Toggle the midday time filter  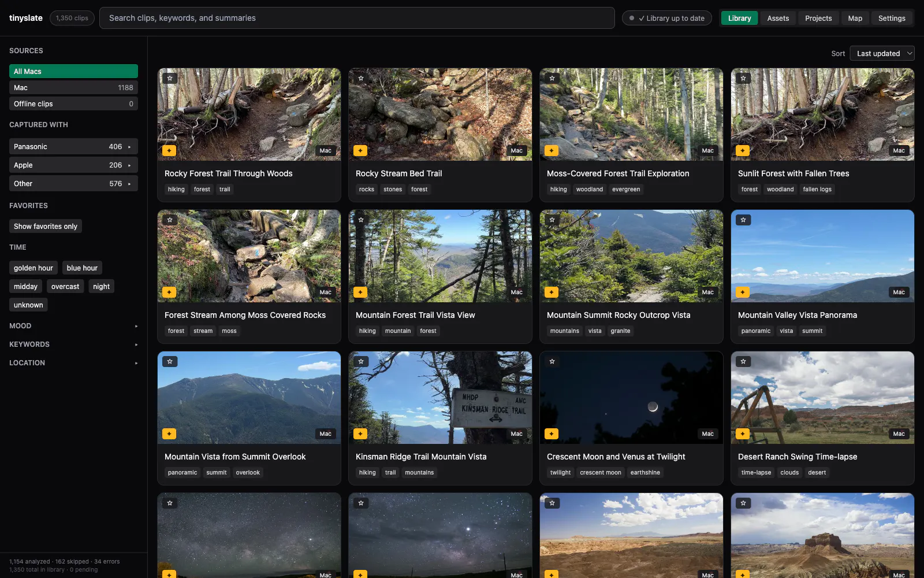pyautogui.click(x=25, y=286)
